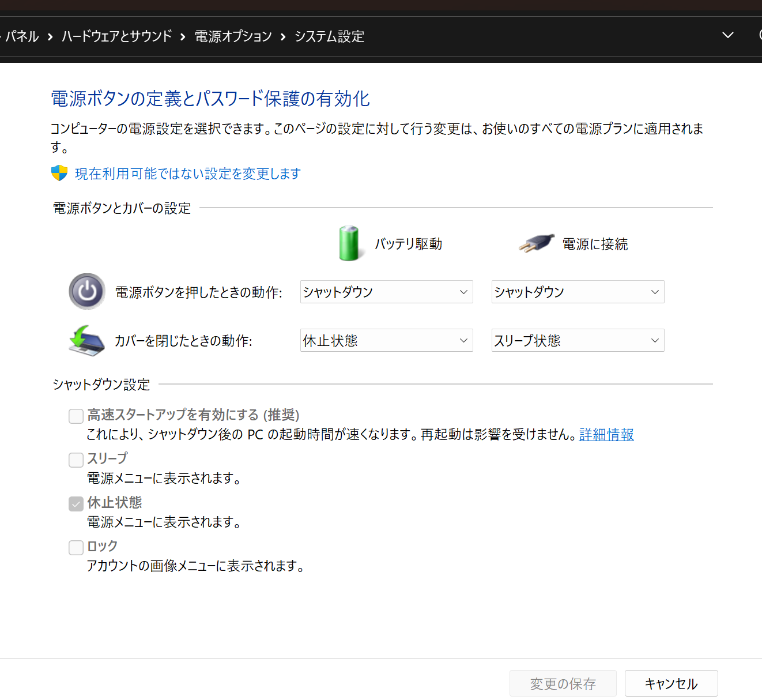The image size is (762, 700).
Task: Uncheck the 休止状態 checkbox
Action: (76, 503)
